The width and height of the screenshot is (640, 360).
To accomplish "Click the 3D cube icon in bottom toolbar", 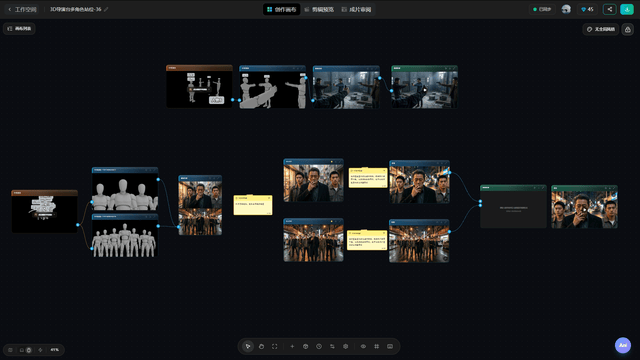I will (305, 347).
